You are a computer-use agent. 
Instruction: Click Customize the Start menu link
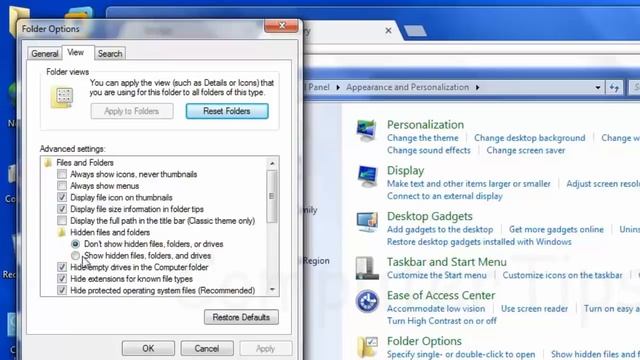[437, 275]
